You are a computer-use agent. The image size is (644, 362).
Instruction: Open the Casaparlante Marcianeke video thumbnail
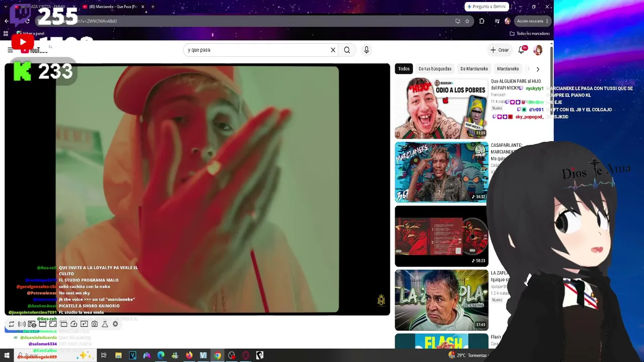pos(441,172)
